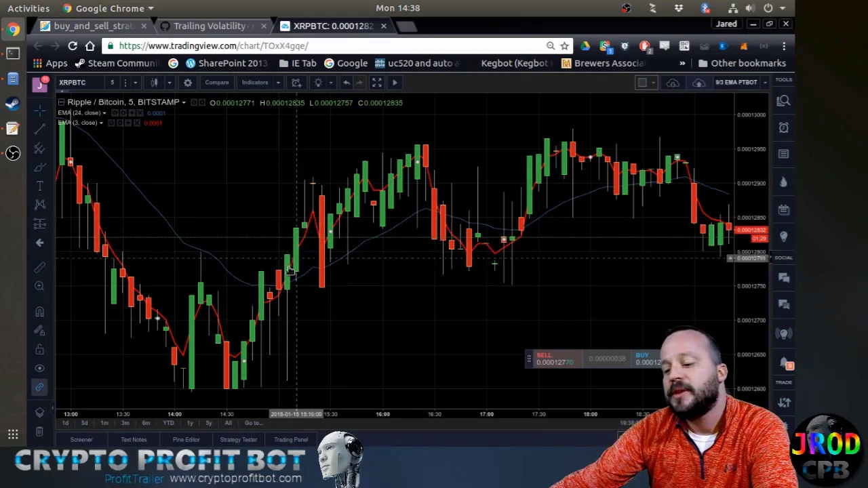Expand the Indicators favorites dropdown arrow
Image resolution: width=868 pixels, height=488 pixels.
tap(278, 83)
